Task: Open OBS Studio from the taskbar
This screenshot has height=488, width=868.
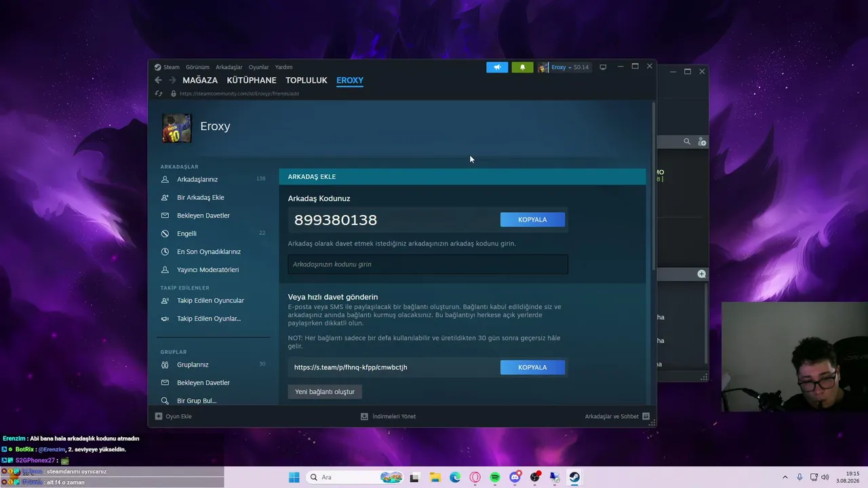Action: pos(535,477)
